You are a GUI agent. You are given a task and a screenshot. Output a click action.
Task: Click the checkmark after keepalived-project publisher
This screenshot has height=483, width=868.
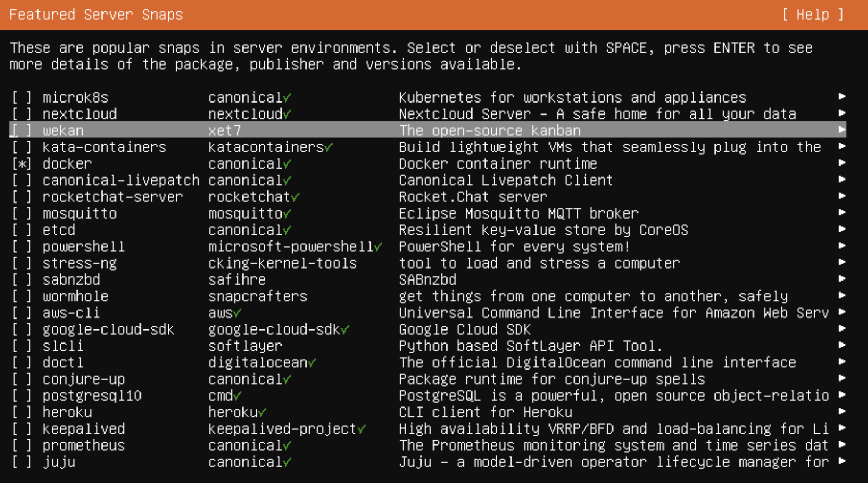click(362, 429)
